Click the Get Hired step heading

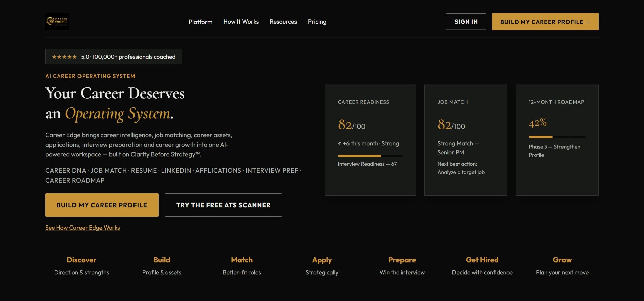tap(482, 260)
